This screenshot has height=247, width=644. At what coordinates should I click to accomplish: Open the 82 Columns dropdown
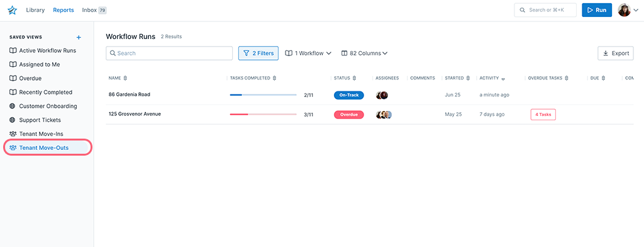[x=364, y=53]
